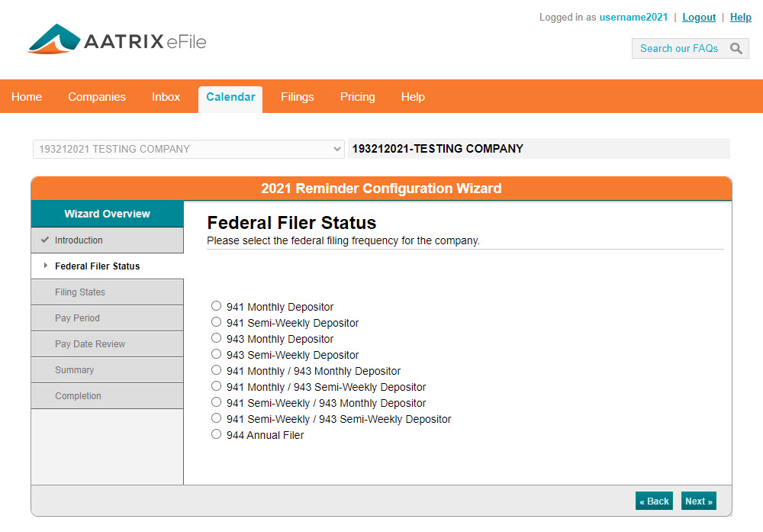Click the search magnifier icon

(x=736, y=49)
